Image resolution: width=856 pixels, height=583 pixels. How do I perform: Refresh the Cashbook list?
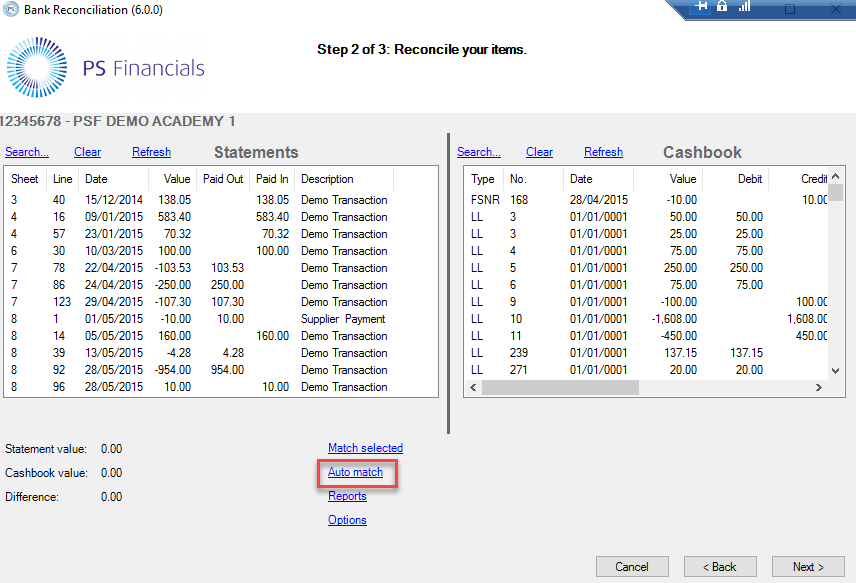[x=603, y=152]
